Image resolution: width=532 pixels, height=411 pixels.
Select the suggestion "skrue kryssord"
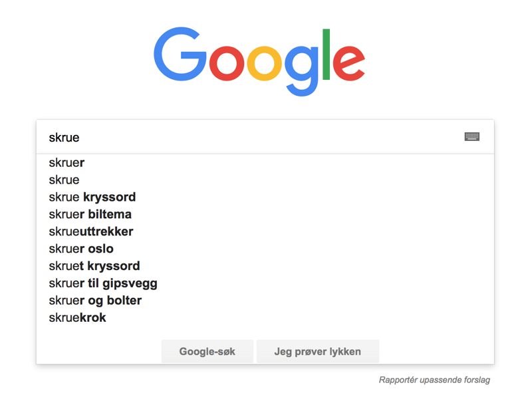[92, 197]
